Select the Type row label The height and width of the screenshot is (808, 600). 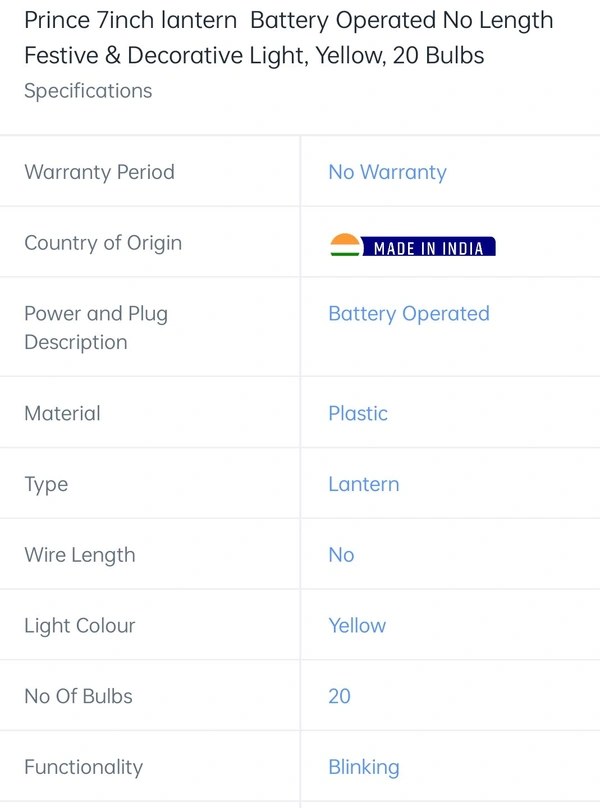(46, 485)
